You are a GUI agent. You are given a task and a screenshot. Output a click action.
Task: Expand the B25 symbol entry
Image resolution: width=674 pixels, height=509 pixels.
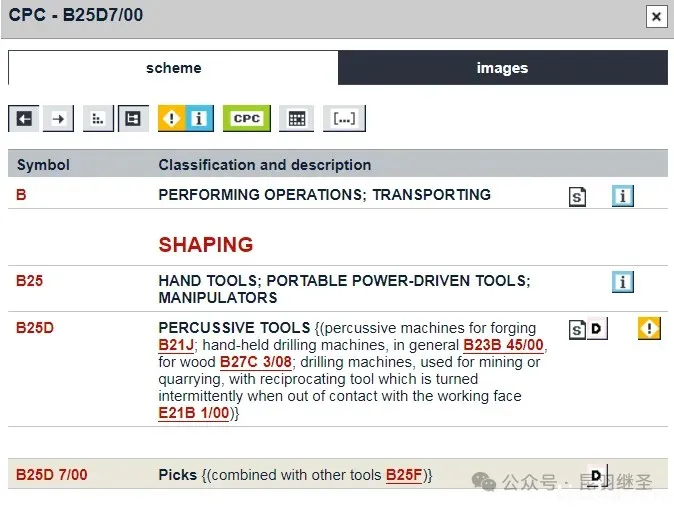click(x=30, y=281)
